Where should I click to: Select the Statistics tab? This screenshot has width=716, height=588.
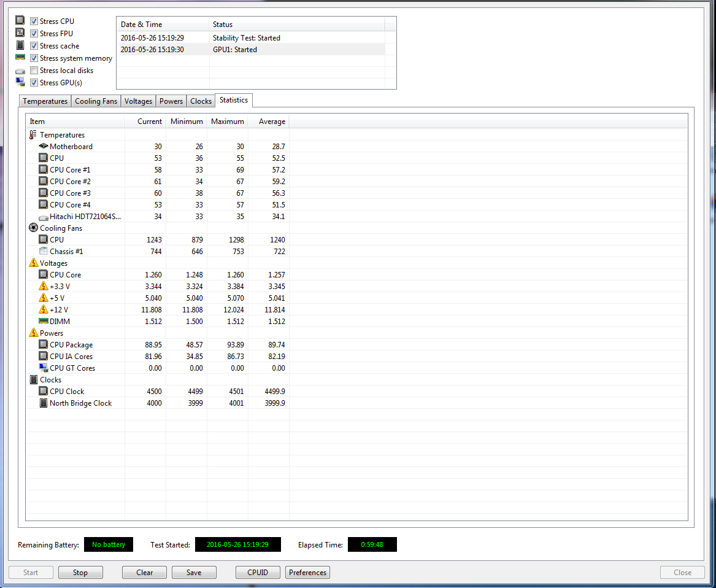tap(234, 100)
